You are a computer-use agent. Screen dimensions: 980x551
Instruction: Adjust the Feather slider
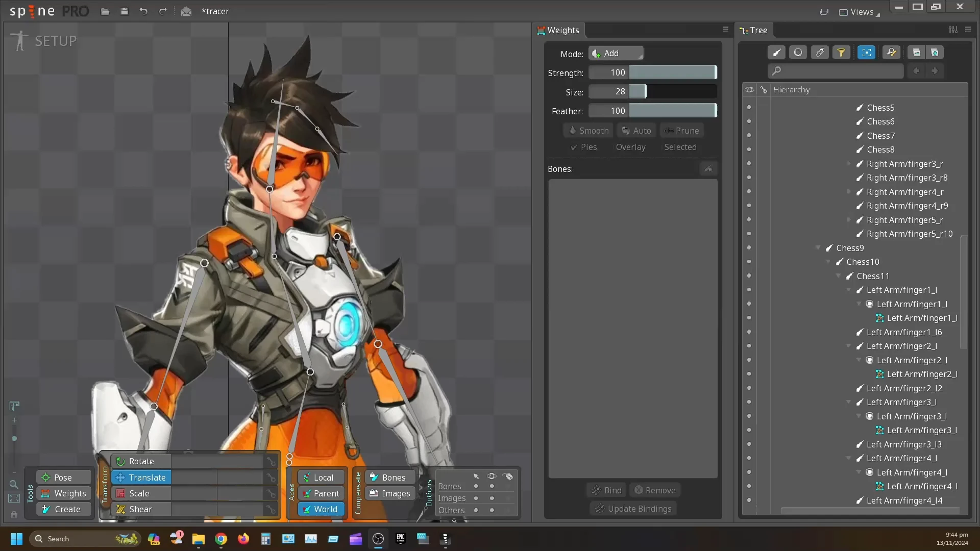tap(673, 111)
